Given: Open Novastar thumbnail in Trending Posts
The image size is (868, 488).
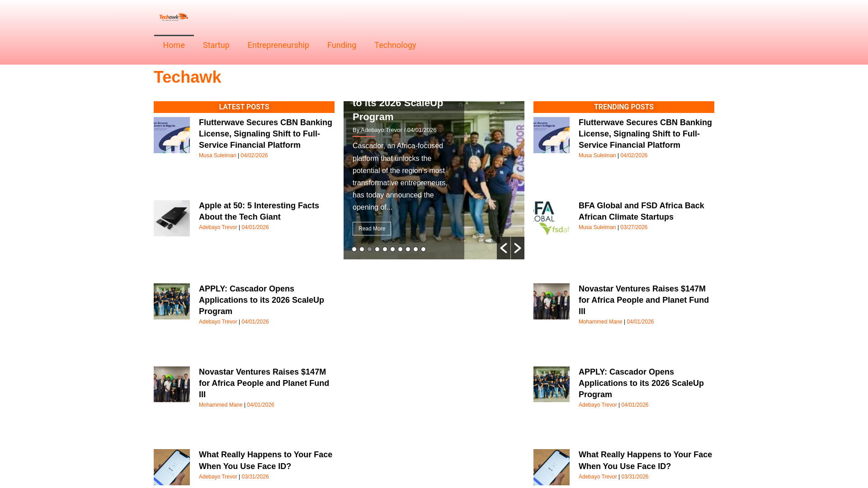Looking at the screenshot, I should click(x=552, y=301).
